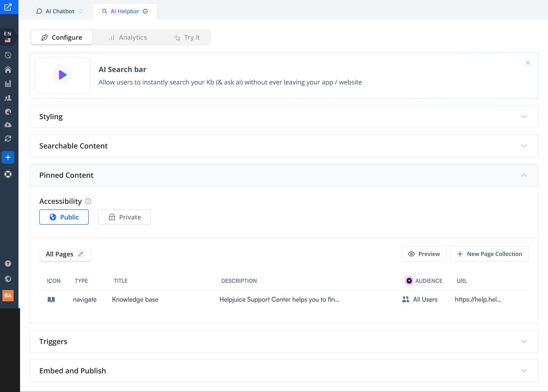Open the recent activity clock icon

8,55
